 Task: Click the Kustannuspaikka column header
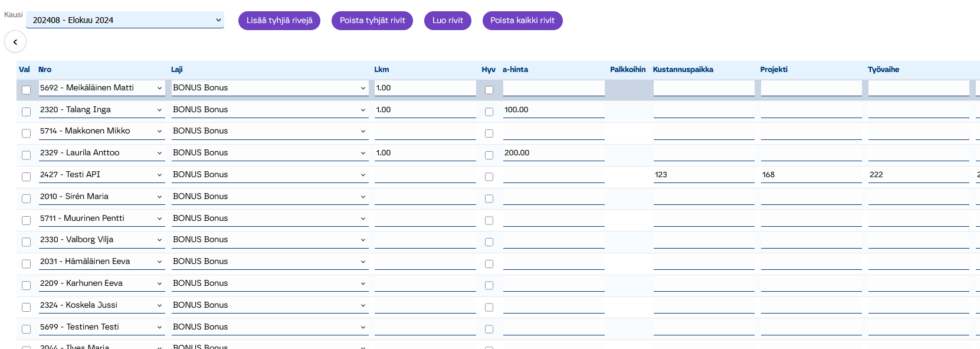point(683,70)
